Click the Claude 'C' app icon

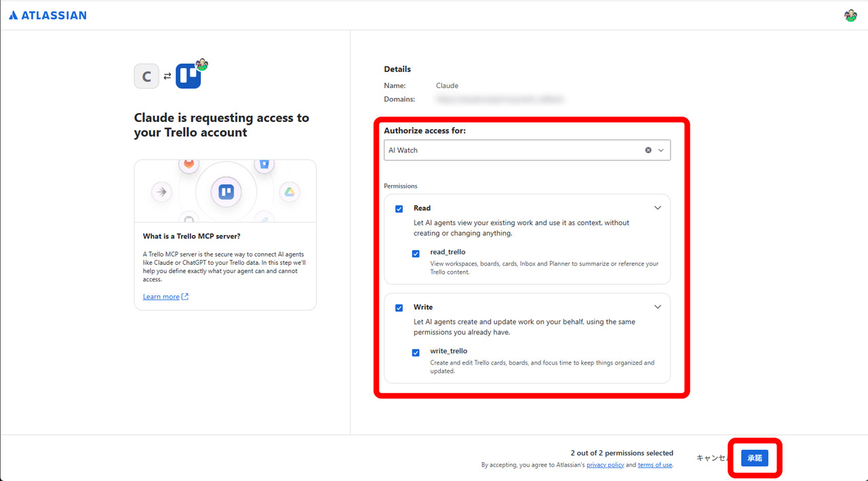[146, 77]
